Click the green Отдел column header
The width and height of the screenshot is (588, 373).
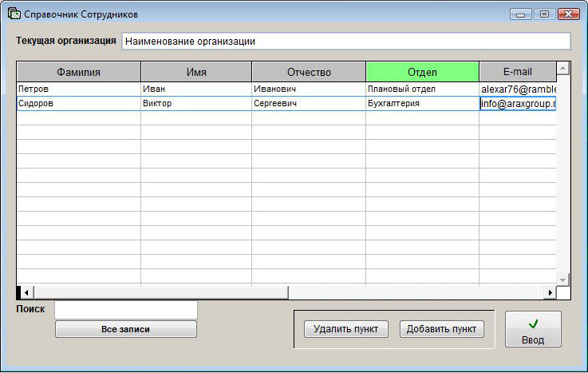pyautogui.click(x=422, y=72)
